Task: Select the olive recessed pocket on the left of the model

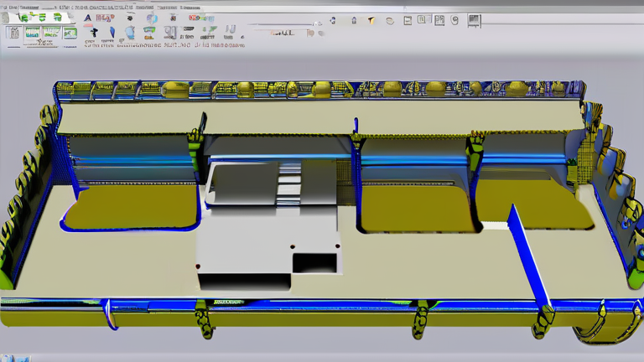Action: click(x=132, y=207)
